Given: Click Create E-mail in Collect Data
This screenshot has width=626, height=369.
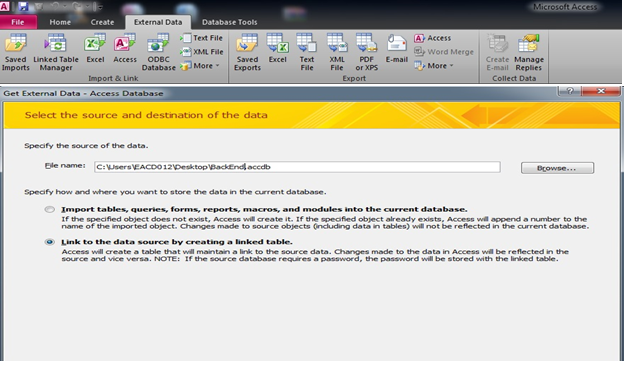Looking at the screenshot, I should pyautogui.click(x=497, y=53).
